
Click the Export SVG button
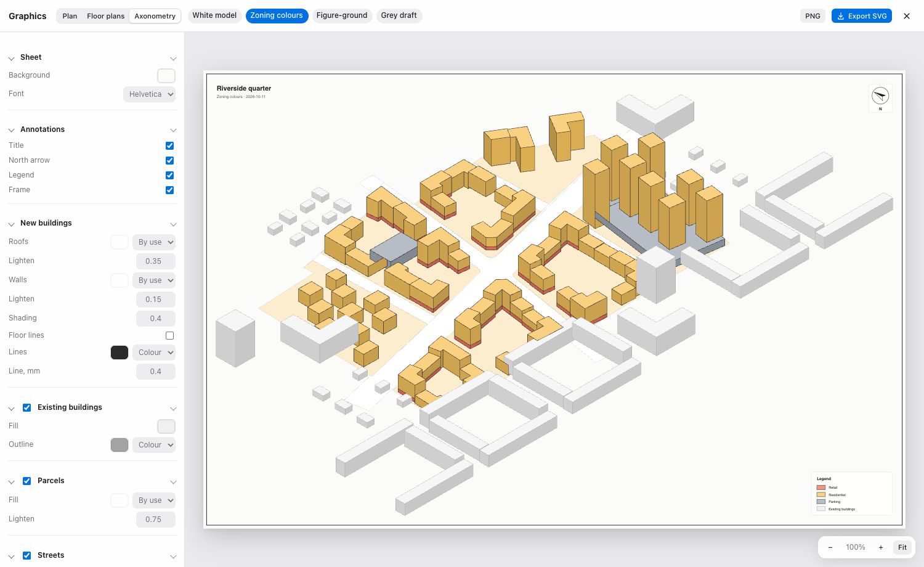click(861, 16)
